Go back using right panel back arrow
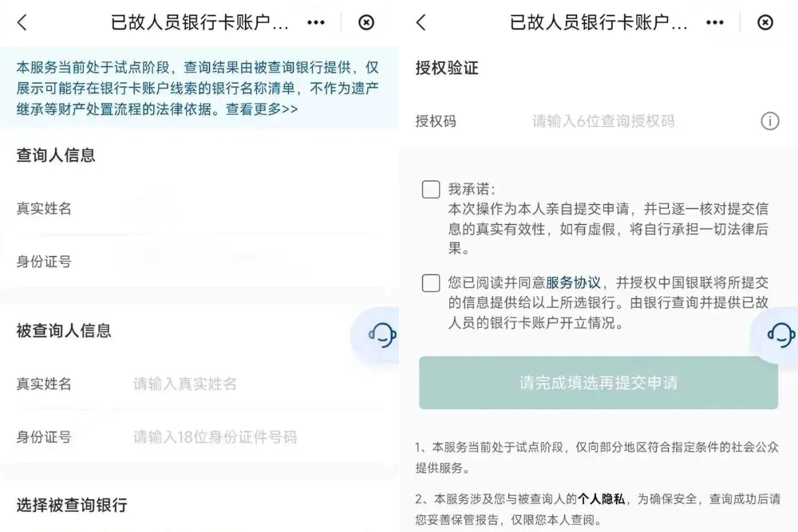Screen dimensions: 798x532 point(421,23)
